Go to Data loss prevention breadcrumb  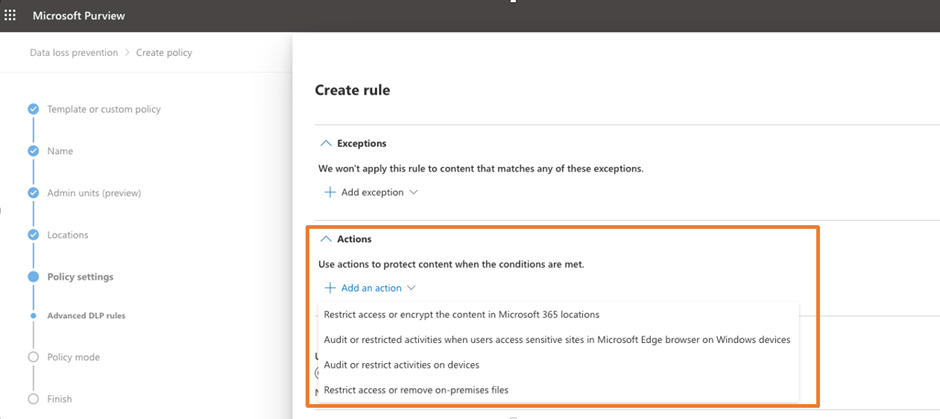pos(74,53)
